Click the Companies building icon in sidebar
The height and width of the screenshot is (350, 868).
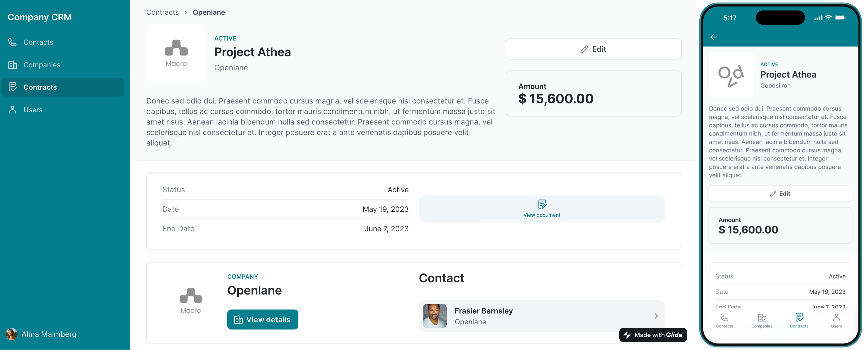(12, 65)
